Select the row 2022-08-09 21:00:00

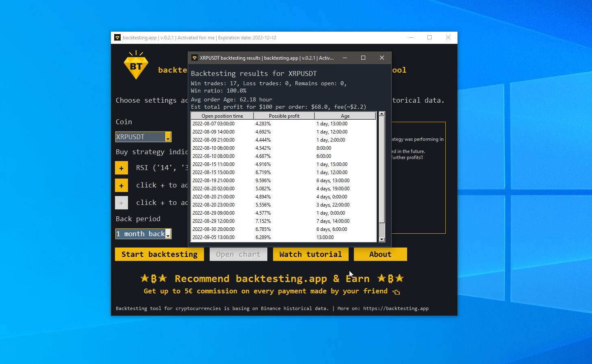(x=284, y=140)
